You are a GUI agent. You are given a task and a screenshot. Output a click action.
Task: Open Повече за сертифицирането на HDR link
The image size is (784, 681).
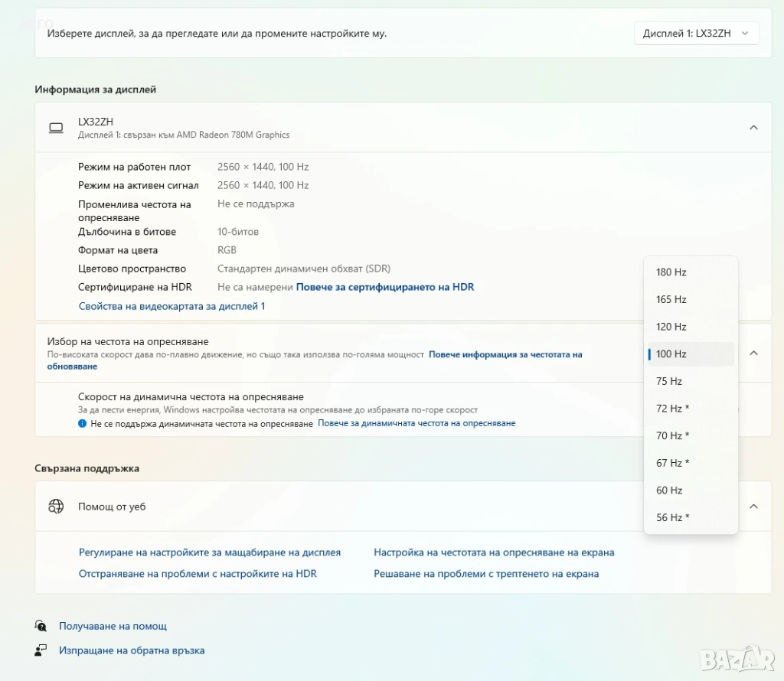(x=385, y=288)
